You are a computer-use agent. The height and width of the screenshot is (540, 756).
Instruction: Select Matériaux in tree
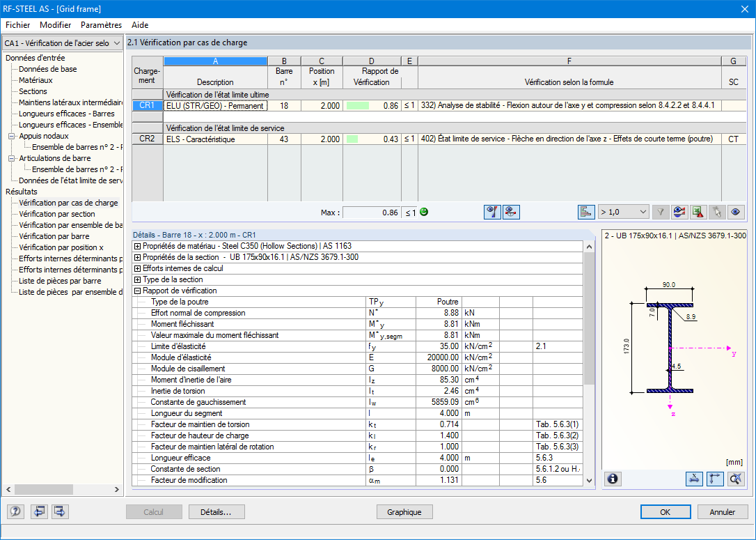point(36,80)
